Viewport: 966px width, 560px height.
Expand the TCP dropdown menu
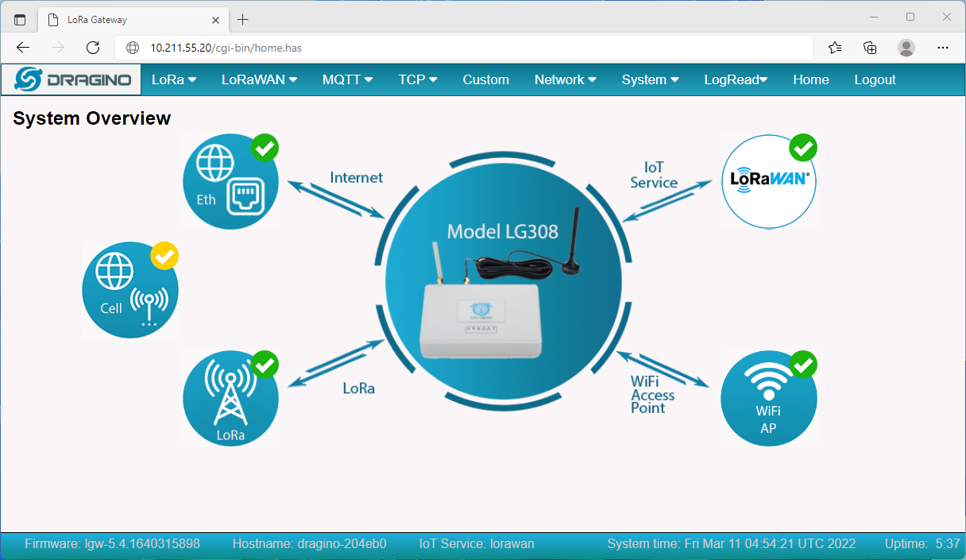(418, 79)
